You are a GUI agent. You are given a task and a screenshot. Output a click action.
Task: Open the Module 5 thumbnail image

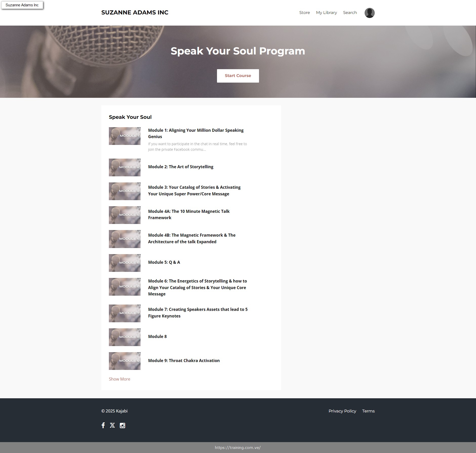click(125, 263)
